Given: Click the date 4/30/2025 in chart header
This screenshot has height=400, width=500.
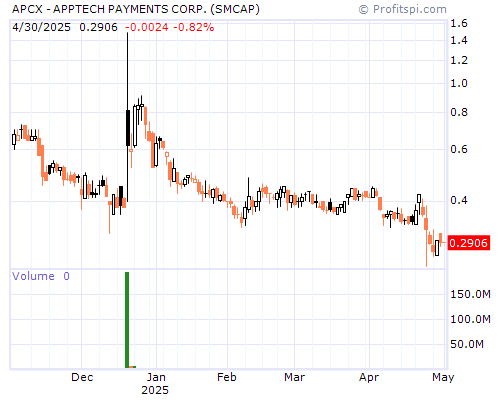Looking at the screenshot, I should click(x=41, y=27).
